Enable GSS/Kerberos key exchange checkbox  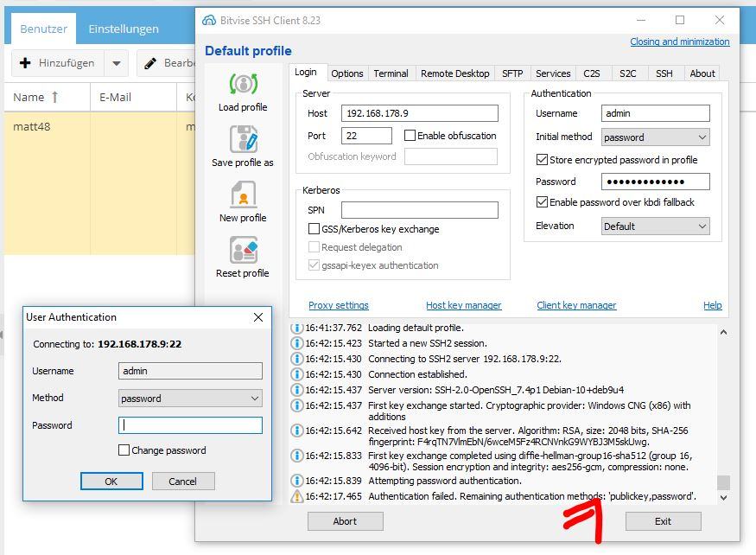[x=314, y=229]
